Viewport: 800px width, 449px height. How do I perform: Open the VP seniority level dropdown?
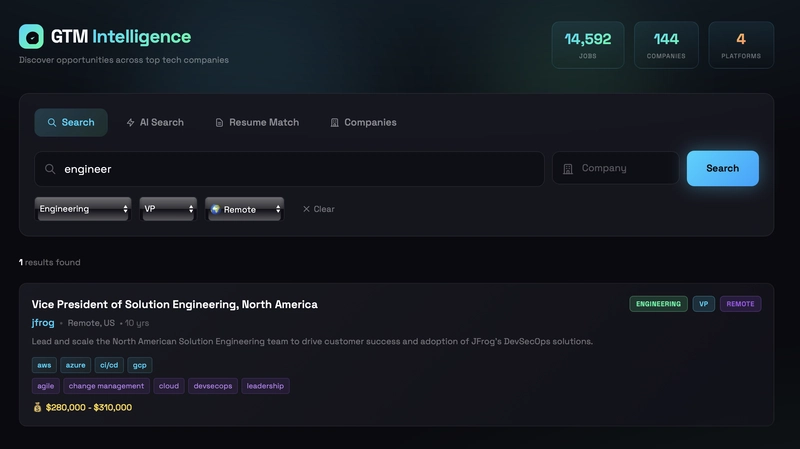coord(168,209)
